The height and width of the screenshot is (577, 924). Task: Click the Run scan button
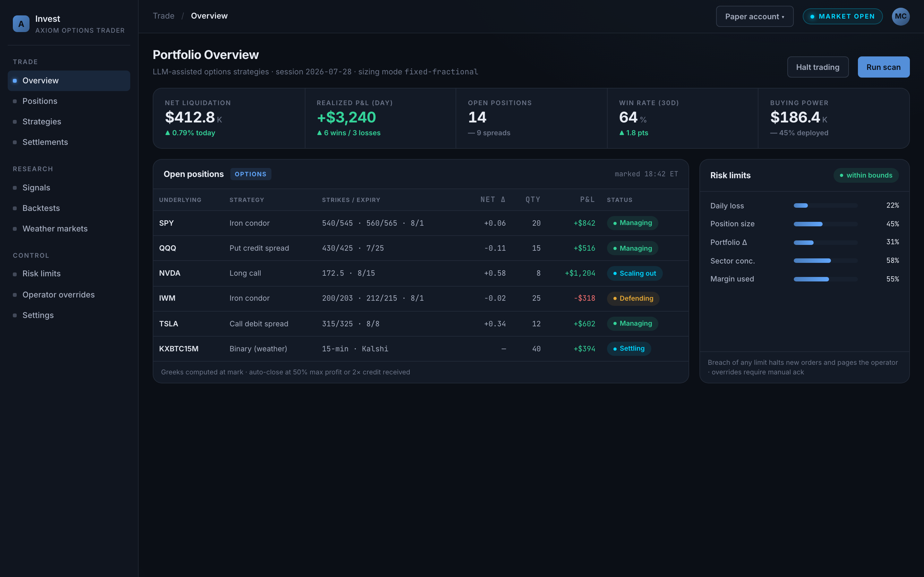pos(883,67)
